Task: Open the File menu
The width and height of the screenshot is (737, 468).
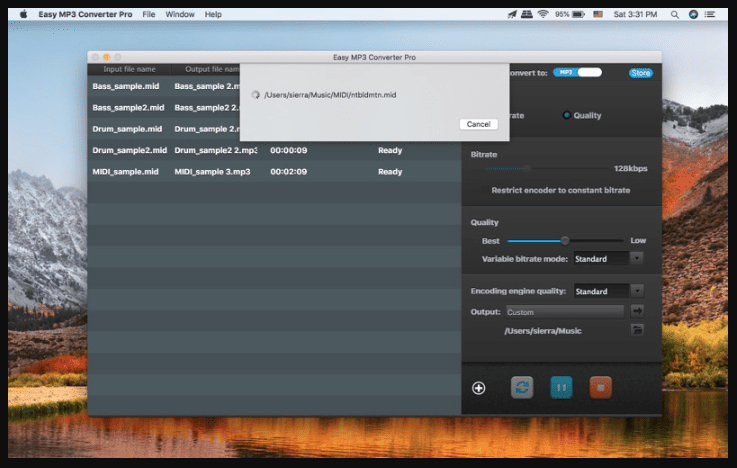Action: (x=149, y=15)
